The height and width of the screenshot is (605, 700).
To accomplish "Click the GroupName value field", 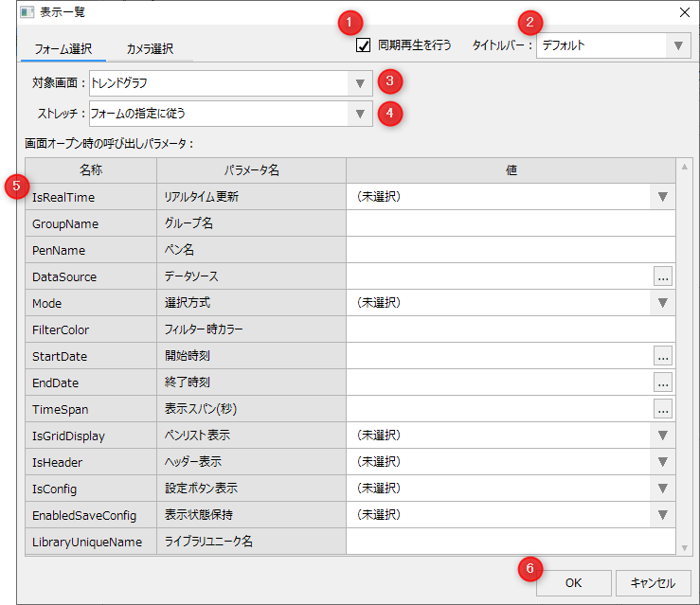I will [511, 223].
